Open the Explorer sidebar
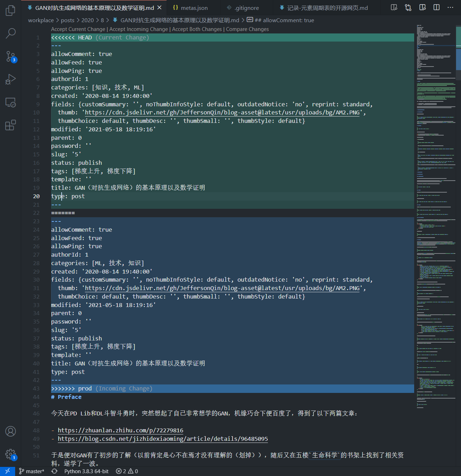Viewport: 461px width, 476px height. click(11, 11)
